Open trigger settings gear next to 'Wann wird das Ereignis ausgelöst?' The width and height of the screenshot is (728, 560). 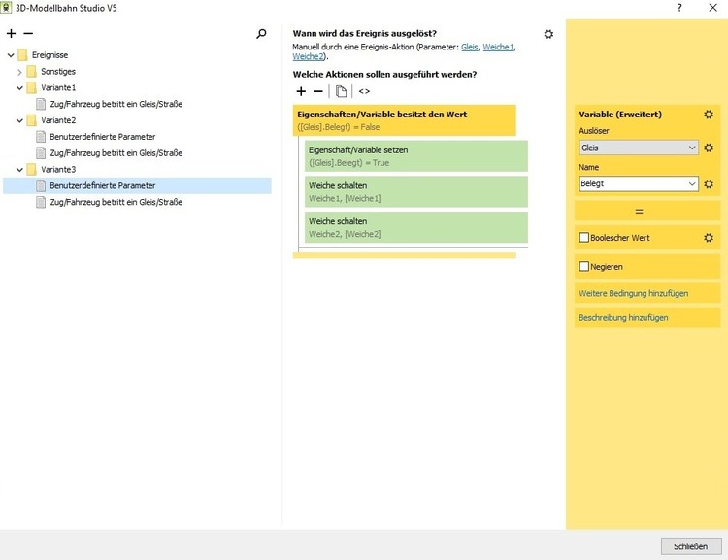pyautogui.click(x=548, y=34)
